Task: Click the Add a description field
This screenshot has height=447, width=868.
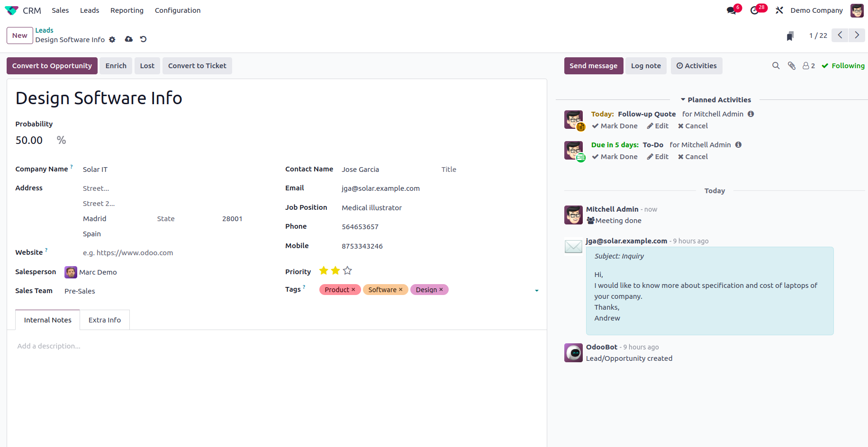Action: [49, 346]
